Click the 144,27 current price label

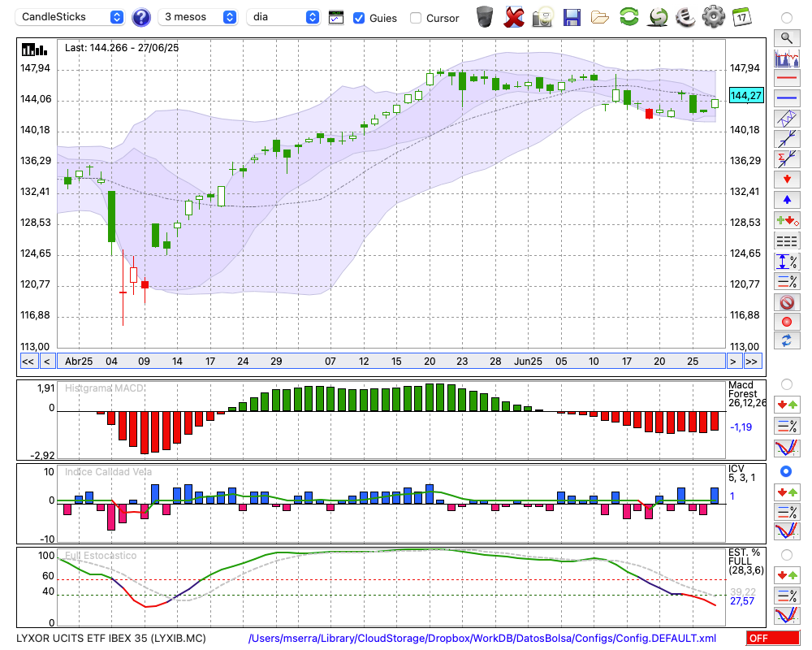pyautogui.click(x=746, y=95)
